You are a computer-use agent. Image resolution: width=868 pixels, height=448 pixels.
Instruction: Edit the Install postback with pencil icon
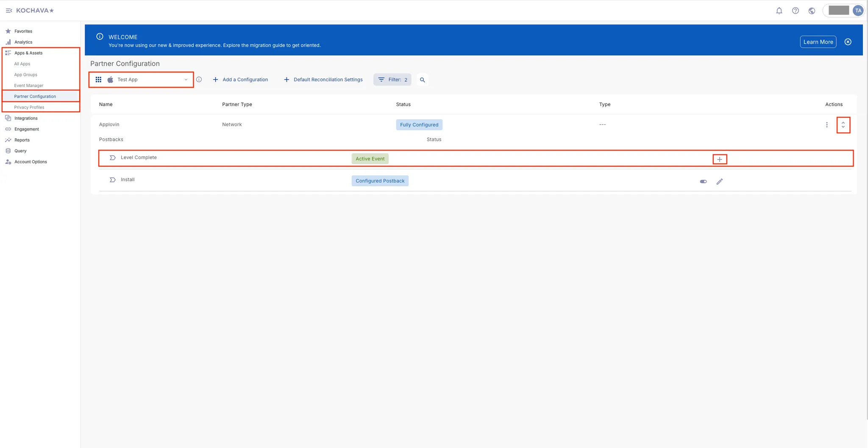point(720,182)
